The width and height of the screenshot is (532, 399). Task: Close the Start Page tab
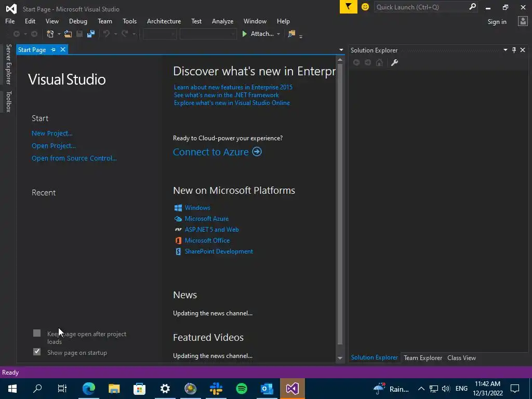coord(63,49)
